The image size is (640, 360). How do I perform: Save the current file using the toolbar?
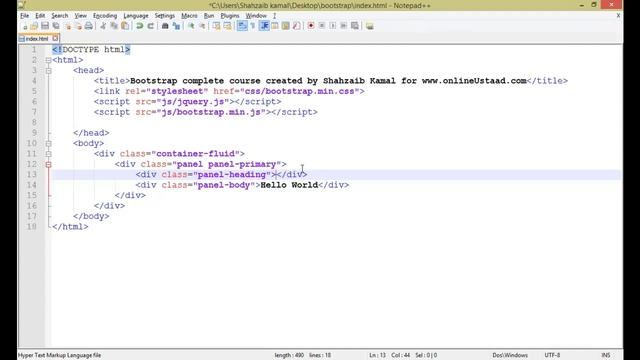tap(45, 26)
